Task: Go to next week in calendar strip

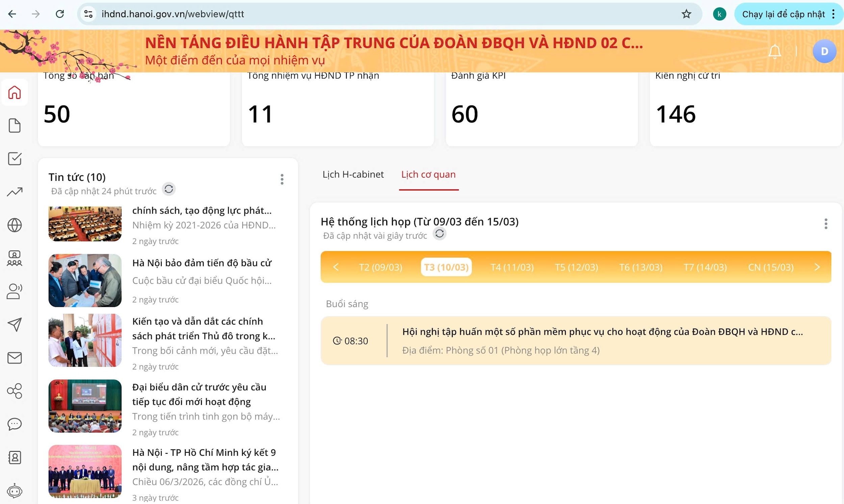Action: [x=817, y=267]
